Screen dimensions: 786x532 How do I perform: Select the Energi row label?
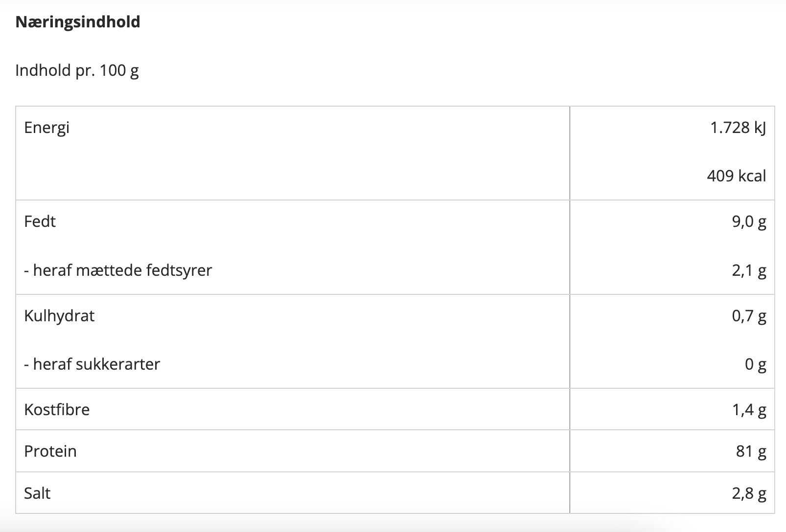46,128
